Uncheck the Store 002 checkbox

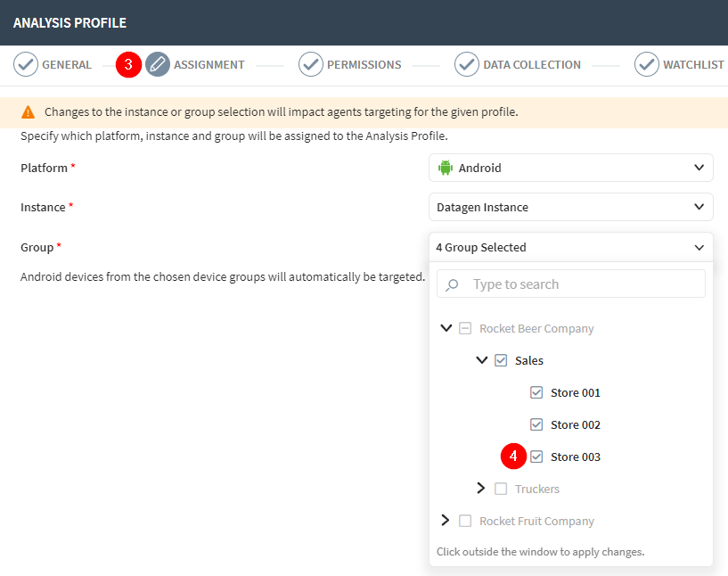pos(536,424)
